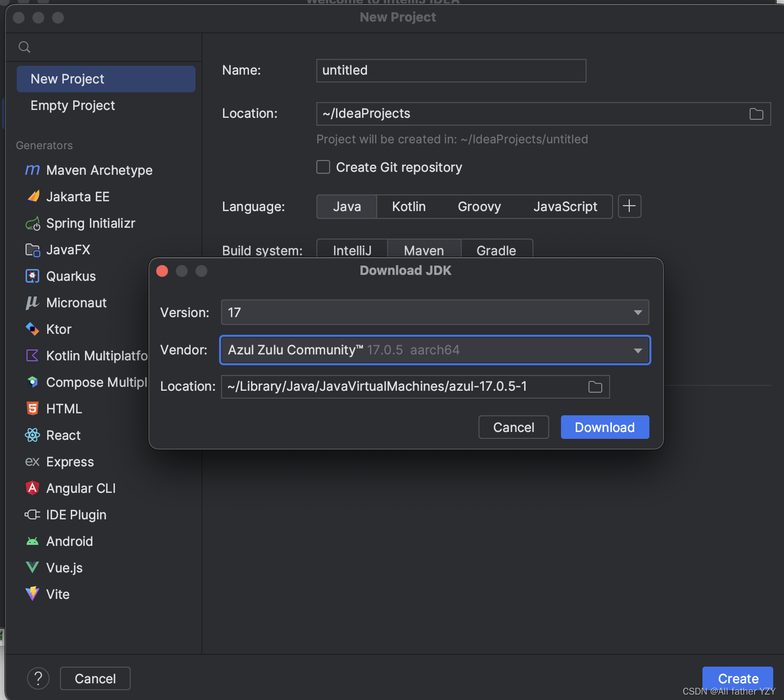Select JavaScript language option

[565, 207]
